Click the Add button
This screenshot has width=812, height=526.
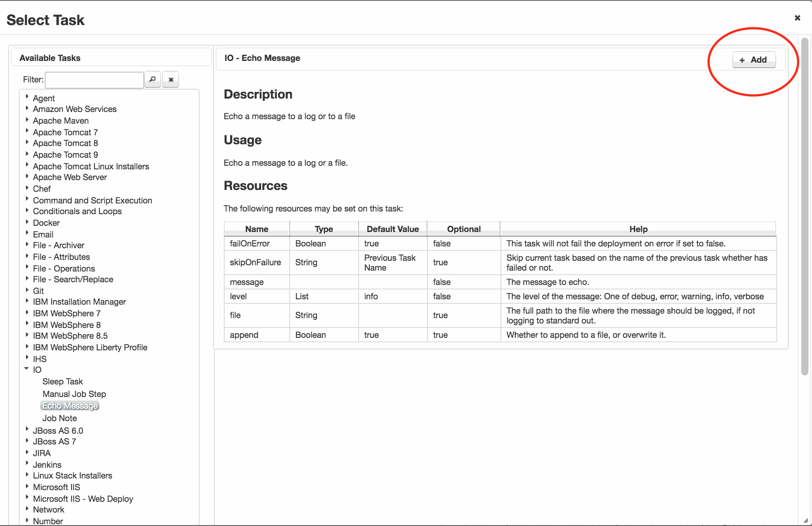(x=754, y=60)
